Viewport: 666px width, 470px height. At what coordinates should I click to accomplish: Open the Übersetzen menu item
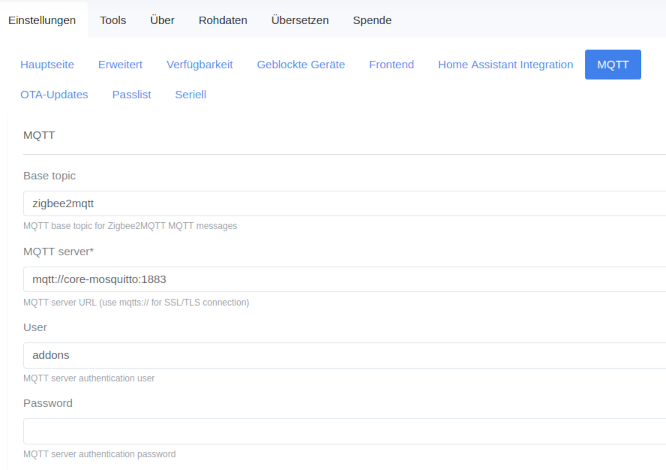(x=300, y=20)
